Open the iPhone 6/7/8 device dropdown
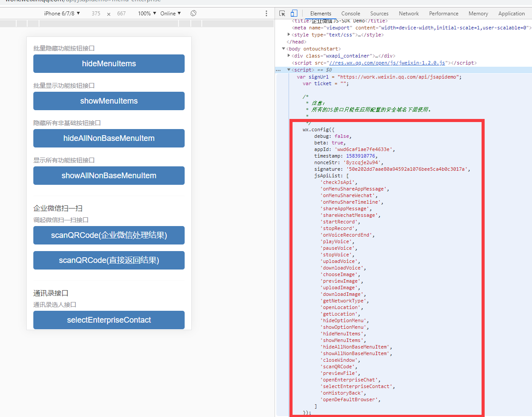The image size is (532, 417). tap(62, 14)
